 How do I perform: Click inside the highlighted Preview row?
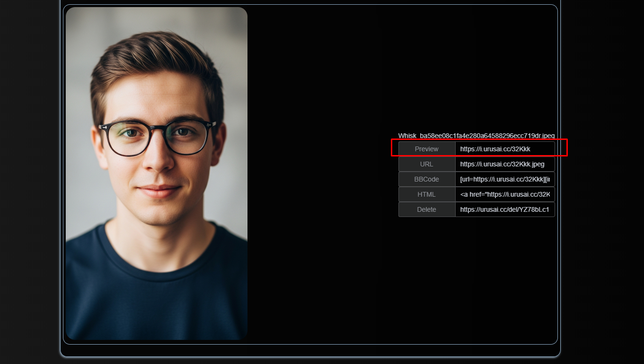click(x=478, y=148)
